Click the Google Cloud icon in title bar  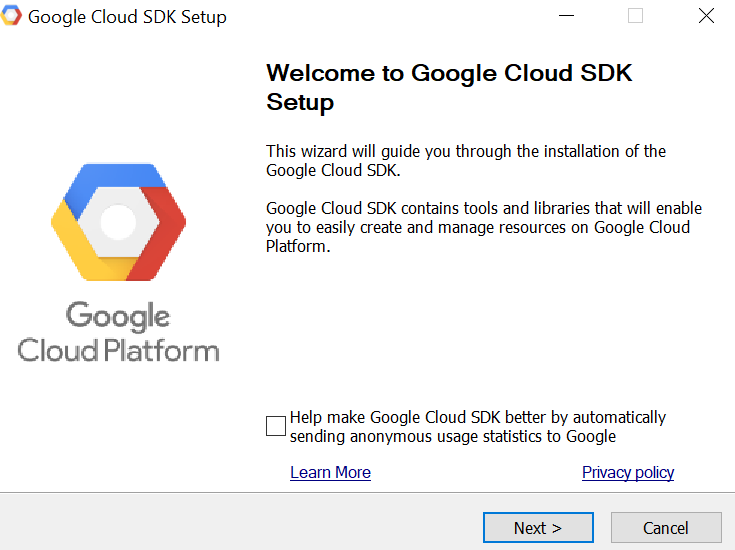click(11, 15)
